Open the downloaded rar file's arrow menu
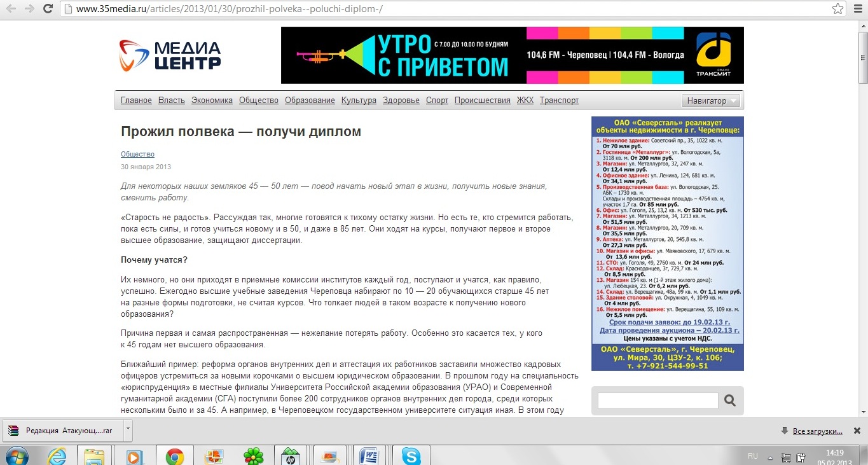The image size is (868, 465). (x=128, y=430)
